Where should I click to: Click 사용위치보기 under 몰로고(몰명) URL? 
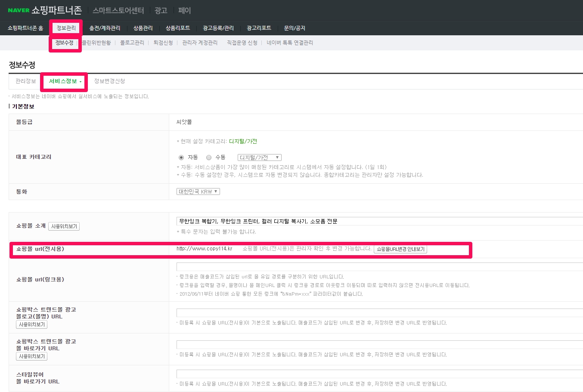(31, 324)
